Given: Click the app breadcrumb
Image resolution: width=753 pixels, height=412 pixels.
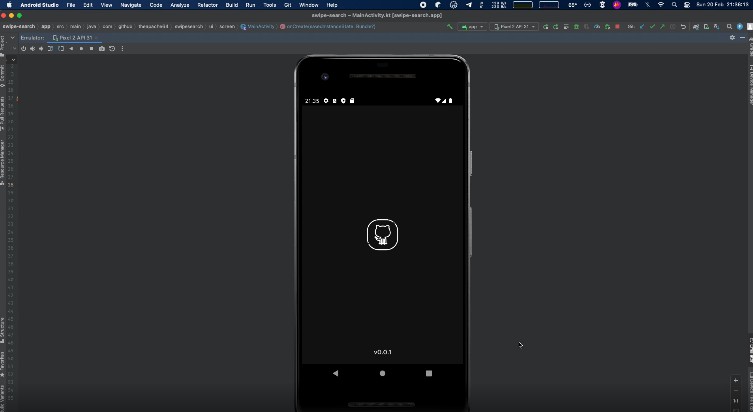Looking at the screenshot, I should pos(46,26).
